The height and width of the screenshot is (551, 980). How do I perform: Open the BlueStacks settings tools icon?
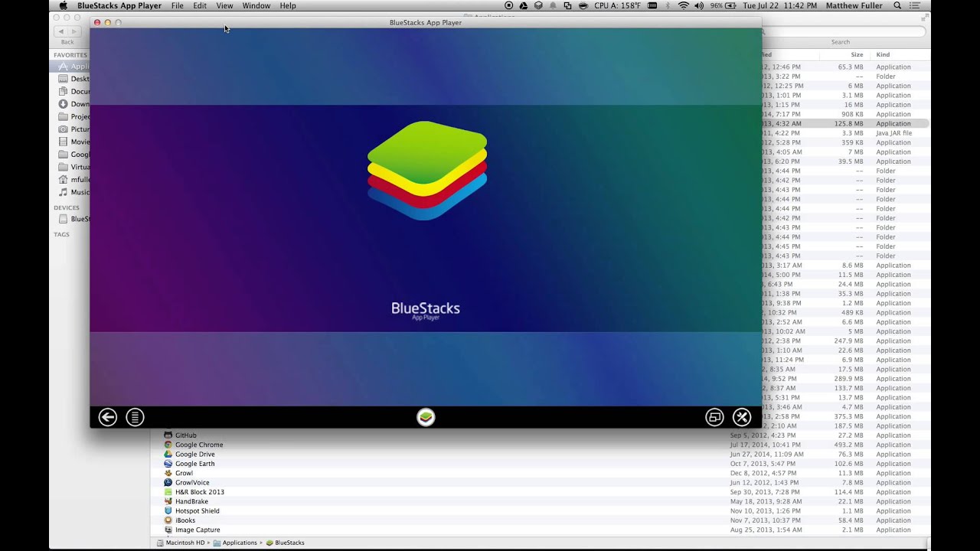pos(742,417)
